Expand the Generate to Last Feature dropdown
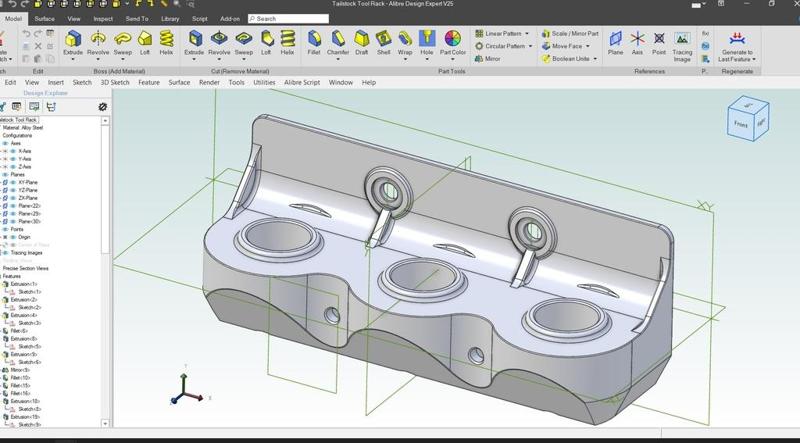800x443 pixels. pyautogui.click(x=753, y=60)
